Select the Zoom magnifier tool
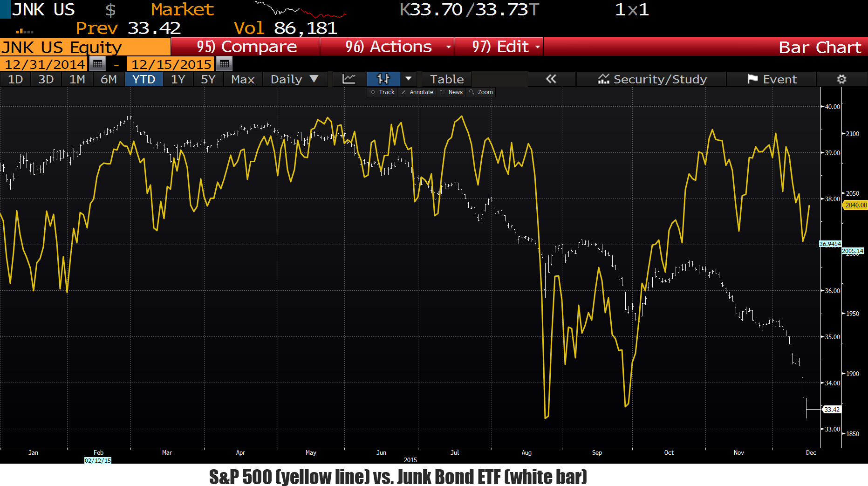The width and height of the screenshot is (868, 486). [x=481, y=92]
